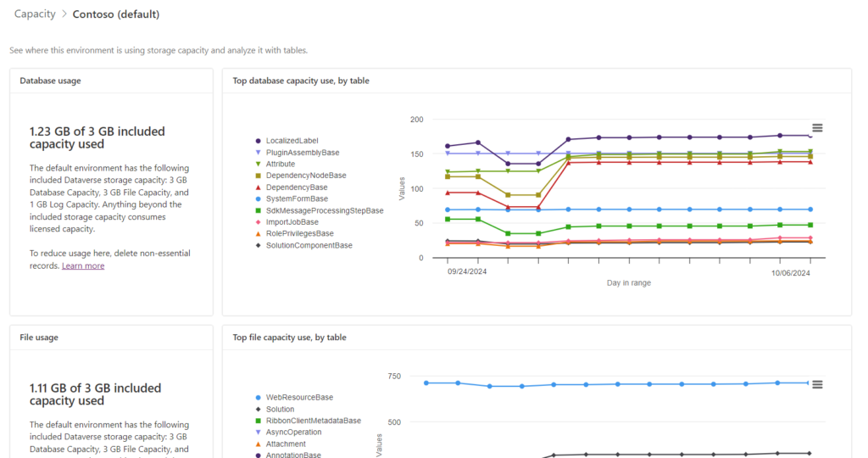
Task: Click DependencyNodeBase square legend icon
Action: (258, 176)
